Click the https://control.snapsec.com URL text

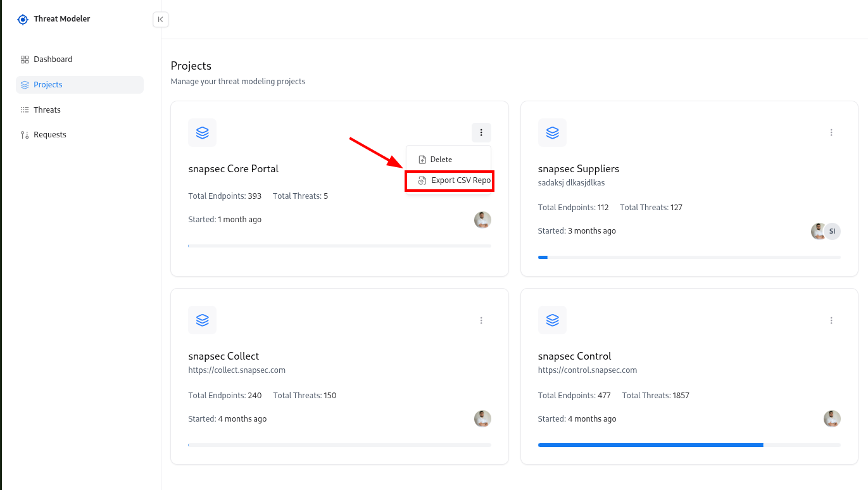[588, 370]
